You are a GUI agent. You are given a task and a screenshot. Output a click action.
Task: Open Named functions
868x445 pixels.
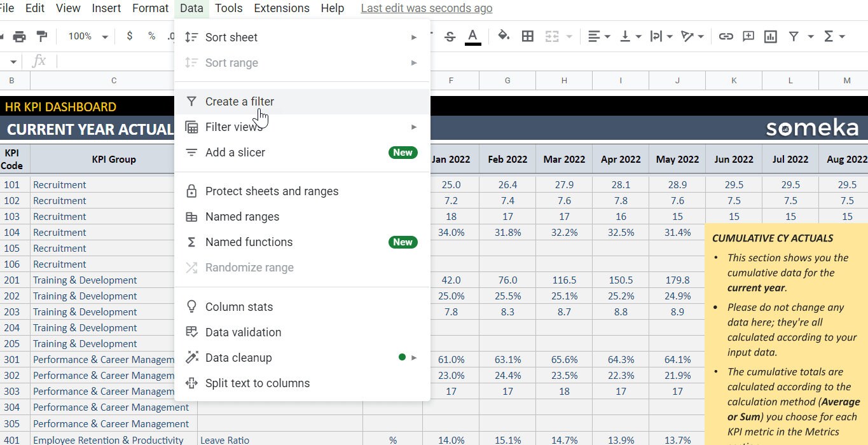point(302,242)
